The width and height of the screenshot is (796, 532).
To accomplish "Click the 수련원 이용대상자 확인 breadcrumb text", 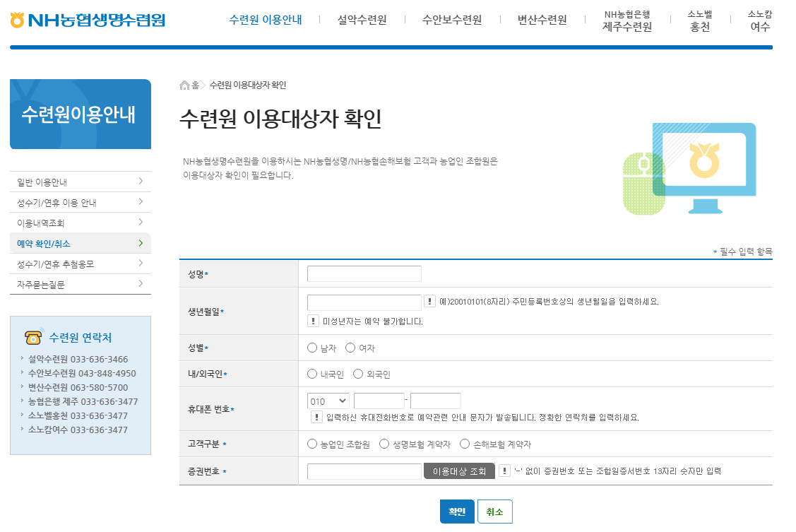I will 248,85.
